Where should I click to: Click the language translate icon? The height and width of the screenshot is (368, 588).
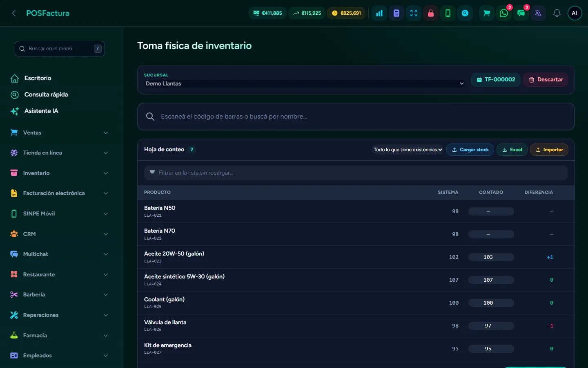(x=538, y=13)
